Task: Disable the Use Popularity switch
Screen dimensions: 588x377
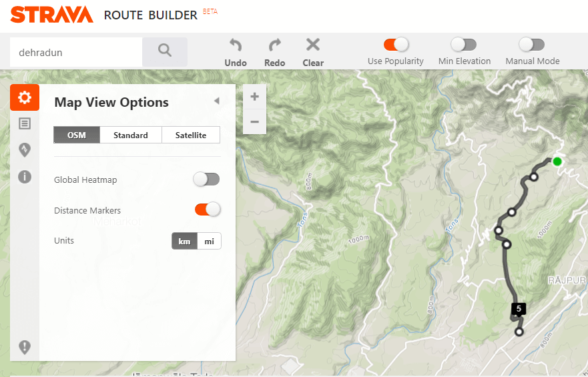Action: pos(396,45)
